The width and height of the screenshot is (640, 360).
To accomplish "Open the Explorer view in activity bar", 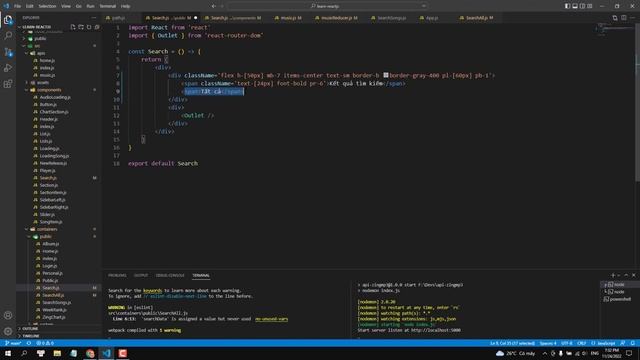I will (x=8, y=20).
